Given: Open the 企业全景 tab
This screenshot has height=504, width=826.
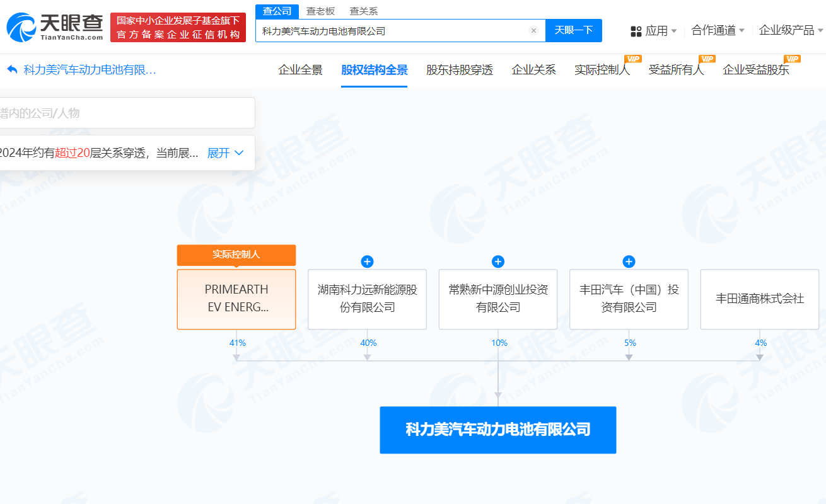Looking at the screenshot, I should click(301, 70).
